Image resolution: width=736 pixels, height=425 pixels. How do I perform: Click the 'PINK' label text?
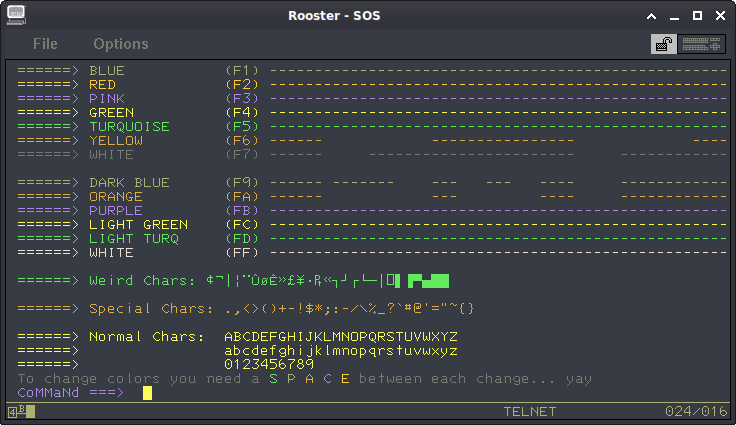tap(107, 99)
